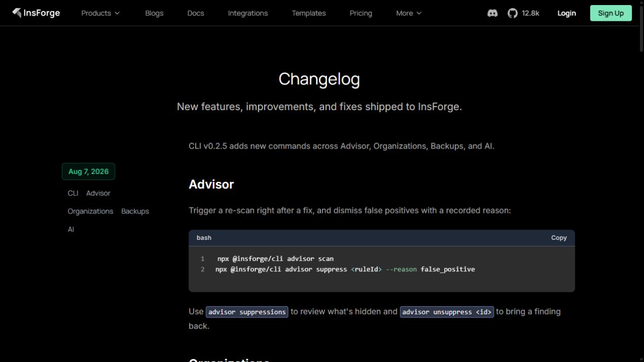
Task: View the Pricing page
Action: click(x=361, y=13)
